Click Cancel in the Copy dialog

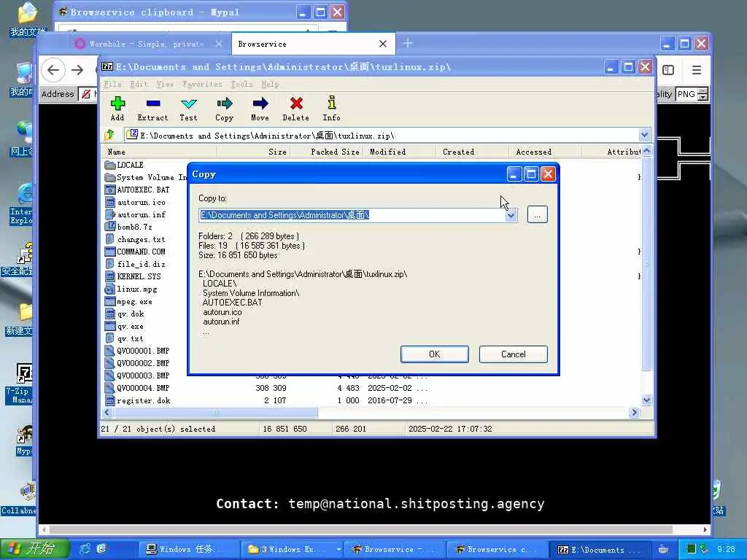click(513, 354)
